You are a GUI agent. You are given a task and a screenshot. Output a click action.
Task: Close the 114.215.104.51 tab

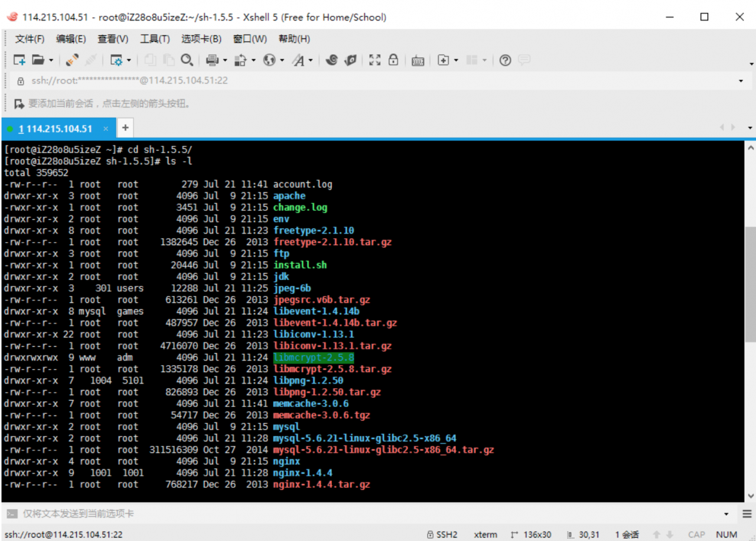coord(106,129)
